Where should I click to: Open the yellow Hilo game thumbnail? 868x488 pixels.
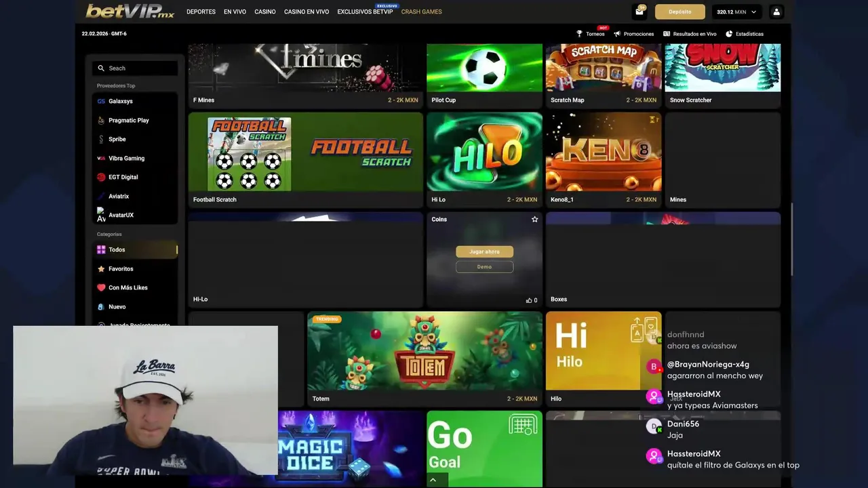pyautogui.click(x=604, y=352)
